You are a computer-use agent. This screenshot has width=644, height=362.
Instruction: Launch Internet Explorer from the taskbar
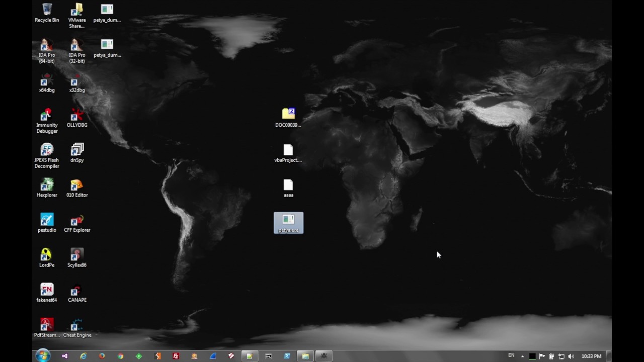click(x=83, y=356)
